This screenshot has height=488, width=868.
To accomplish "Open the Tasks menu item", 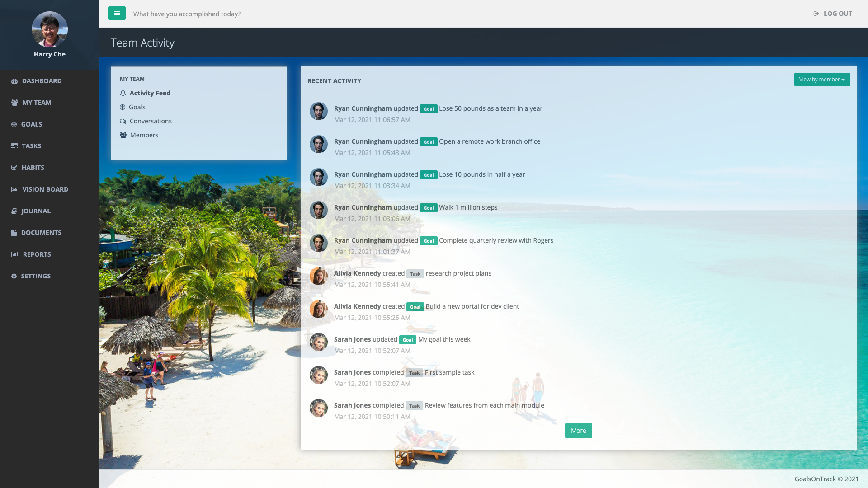I will 31,146.
